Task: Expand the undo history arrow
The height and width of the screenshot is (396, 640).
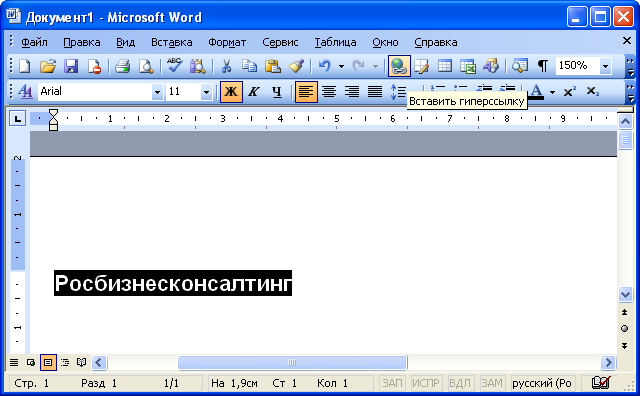Action: (x=341, y=66)
